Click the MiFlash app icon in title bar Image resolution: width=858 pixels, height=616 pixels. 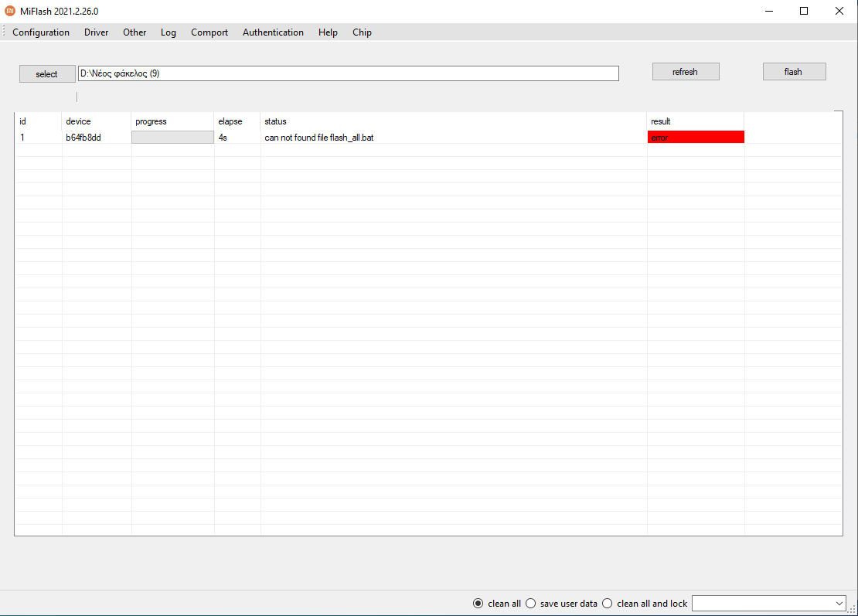click(10, 11)
